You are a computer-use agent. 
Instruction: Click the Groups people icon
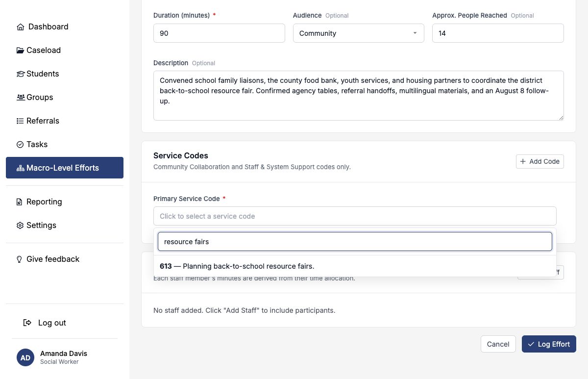pos(21,98)
